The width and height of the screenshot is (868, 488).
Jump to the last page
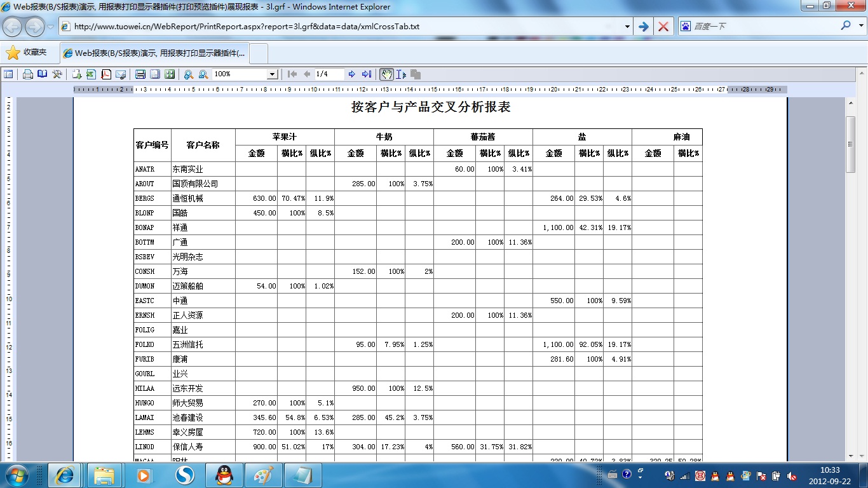click(367, 74)
